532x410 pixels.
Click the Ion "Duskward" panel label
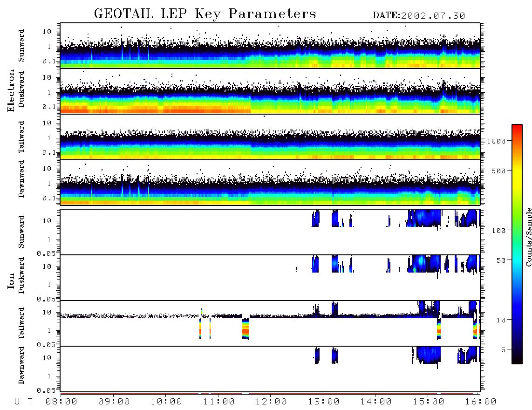[x=21, y=276]
